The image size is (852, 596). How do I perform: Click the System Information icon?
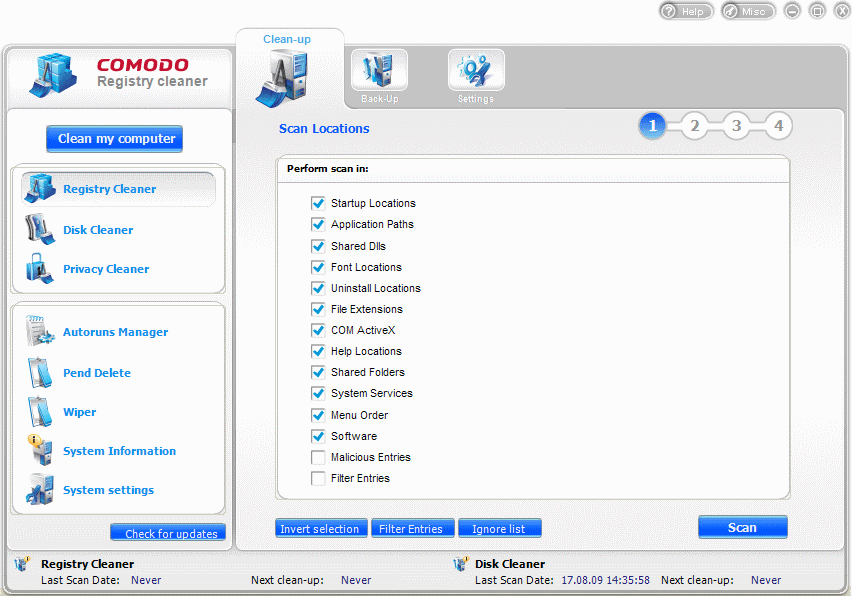coord(40,450)
